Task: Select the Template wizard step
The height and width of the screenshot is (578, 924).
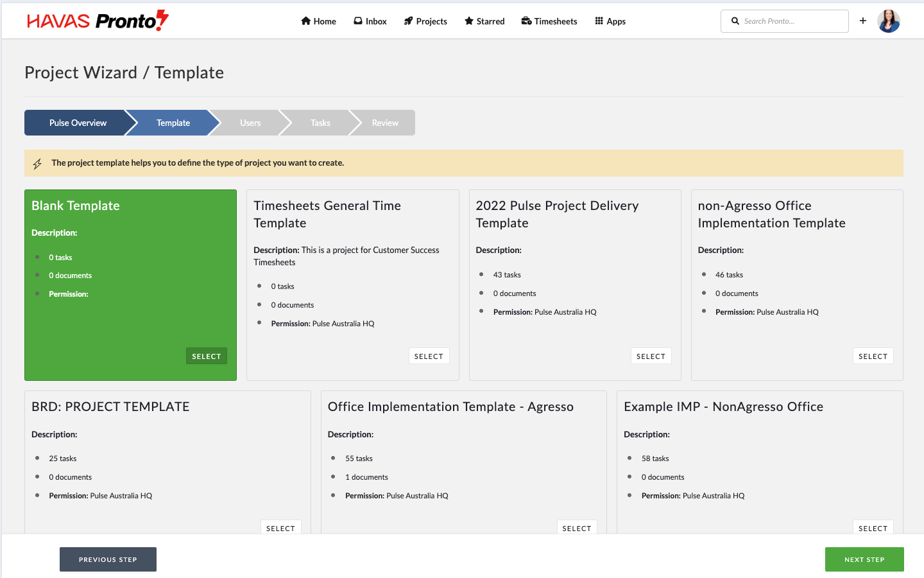Action: tap(173, 123)
